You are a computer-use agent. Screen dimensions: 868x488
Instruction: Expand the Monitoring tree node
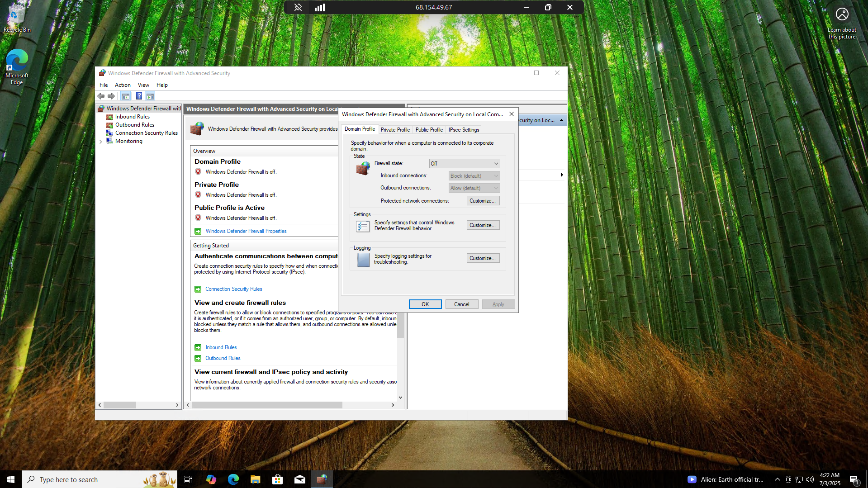(x=100, y=142)
